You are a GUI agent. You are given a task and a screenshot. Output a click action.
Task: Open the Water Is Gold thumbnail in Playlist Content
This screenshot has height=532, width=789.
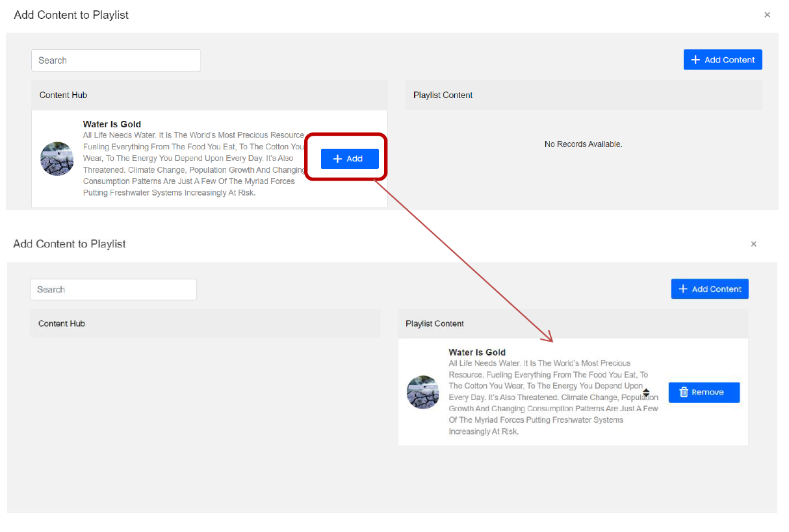tap(423, 392)
